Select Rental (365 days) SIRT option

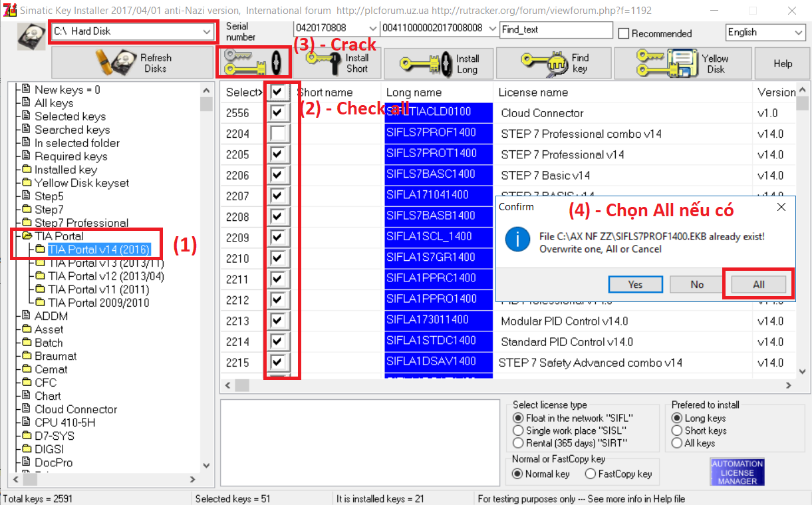pos(519,443)
